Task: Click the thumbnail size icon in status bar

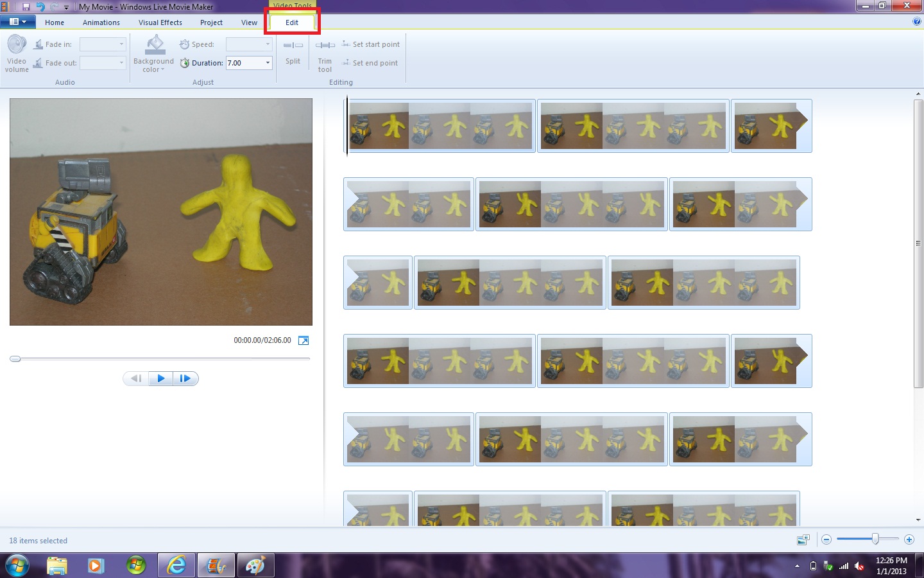Action: coord(803,540)
